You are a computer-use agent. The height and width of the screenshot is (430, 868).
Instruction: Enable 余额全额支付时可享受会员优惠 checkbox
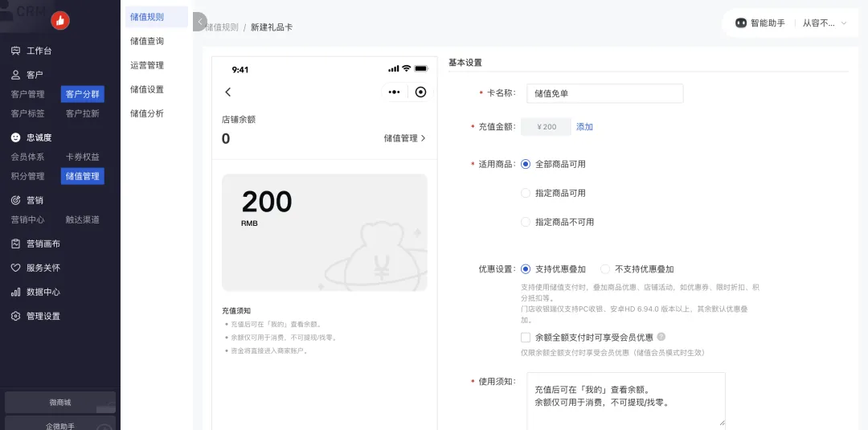[526, 338]
